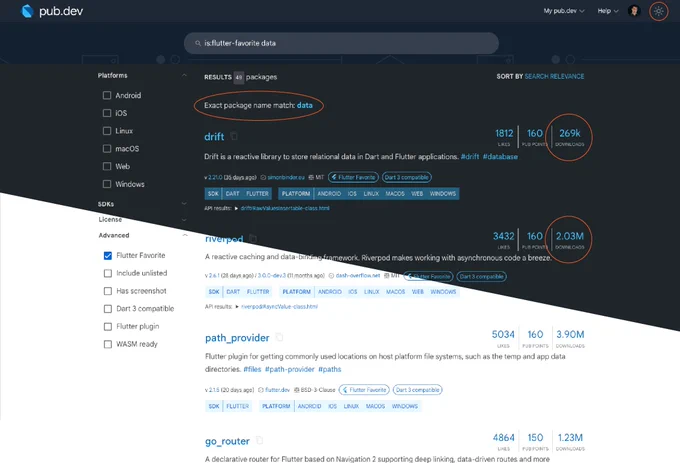Expand drift API results triangle
The image size is (680, 463).
[236, 209]
